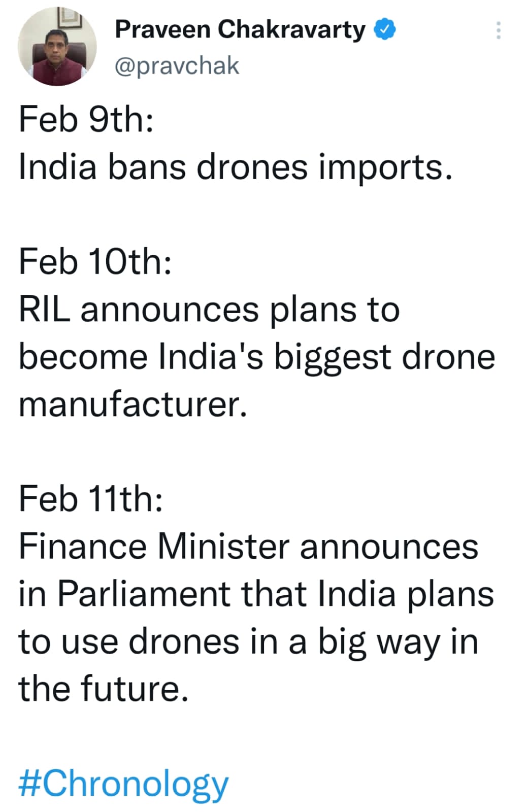Open the Praveen Chakravarty display name link

click(x=240, y=29)
